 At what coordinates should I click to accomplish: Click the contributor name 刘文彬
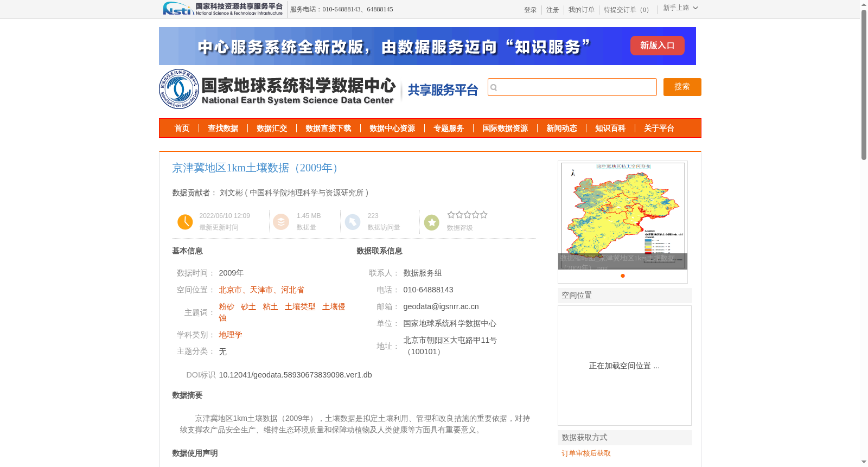[231, 193]
